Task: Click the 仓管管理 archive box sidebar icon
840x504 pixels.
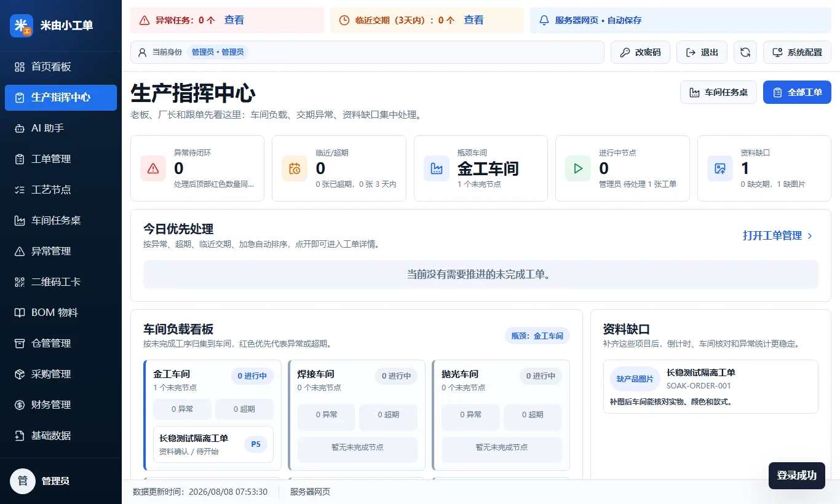Action: 20,344
